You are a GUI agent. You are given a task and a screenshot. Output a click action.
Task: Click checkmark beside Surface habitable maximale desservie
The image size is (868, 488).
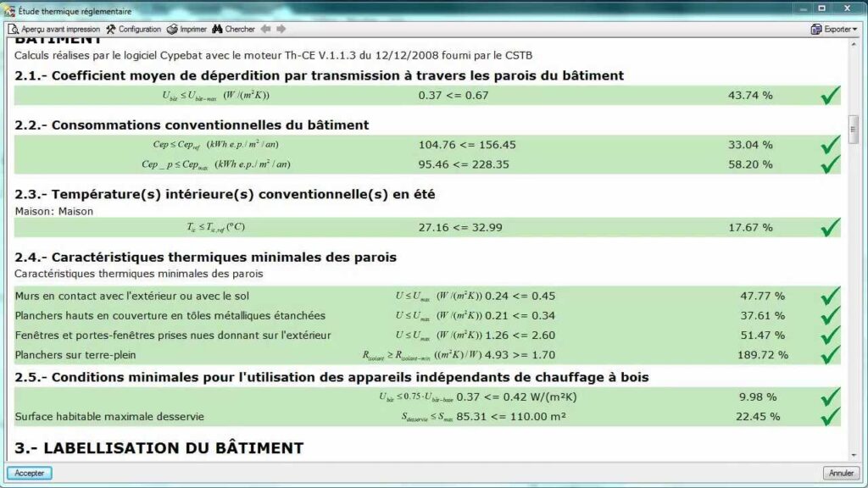831,416
